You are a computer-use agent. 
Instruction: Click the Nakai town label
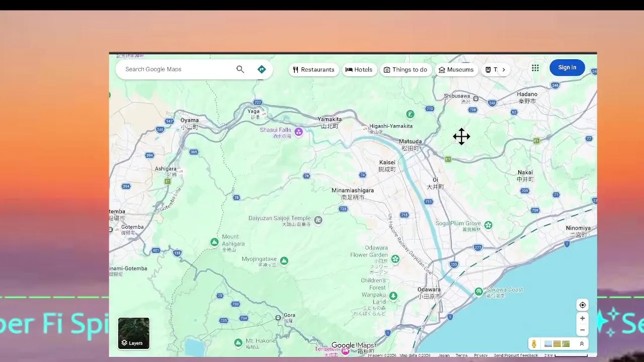[525, 175]
